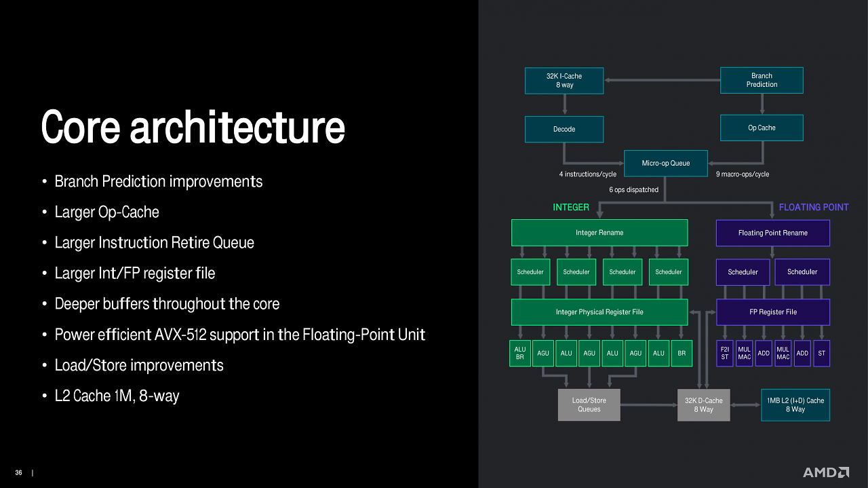868x488 pixels.
Task: Select the F2I ST unit box
Action: 725,353
